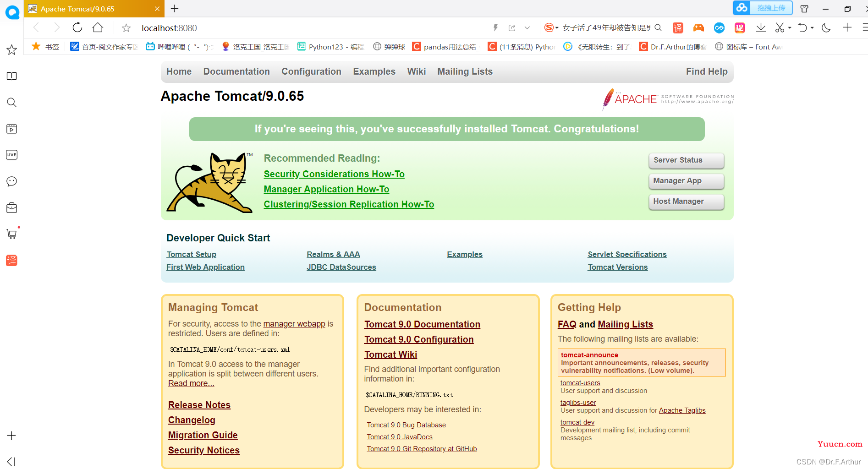
Task: Open the sidebar favorites star icon
Action: [x=12, y=49]
